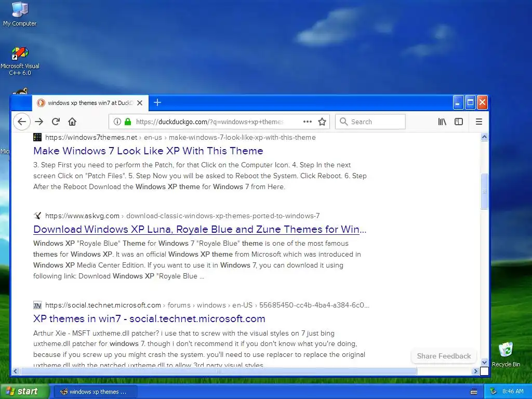Click the 8:46 AM taskbar clock
The width and height of the screenshot is (532, 399).
[x=513, y=392]
